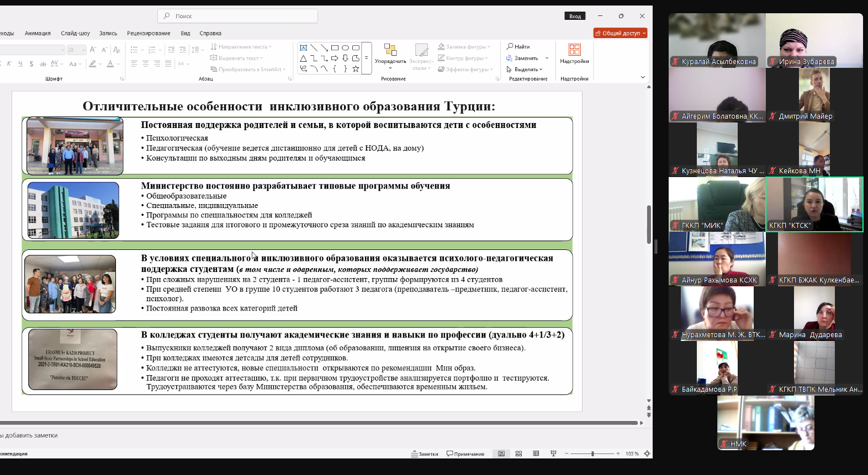Expand the shapes gallery more arrow

coord(367,58)
